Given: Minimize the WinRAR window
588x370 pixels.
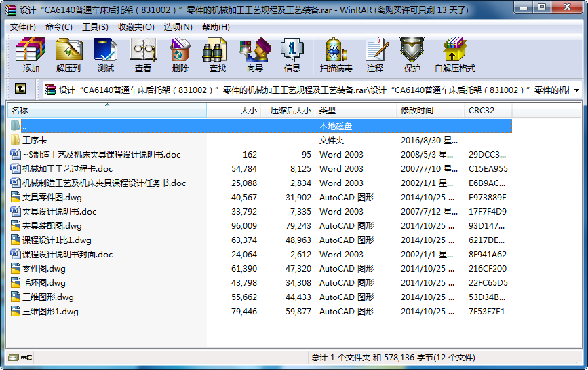Looking at the screenshot, I should click(524, 7).
